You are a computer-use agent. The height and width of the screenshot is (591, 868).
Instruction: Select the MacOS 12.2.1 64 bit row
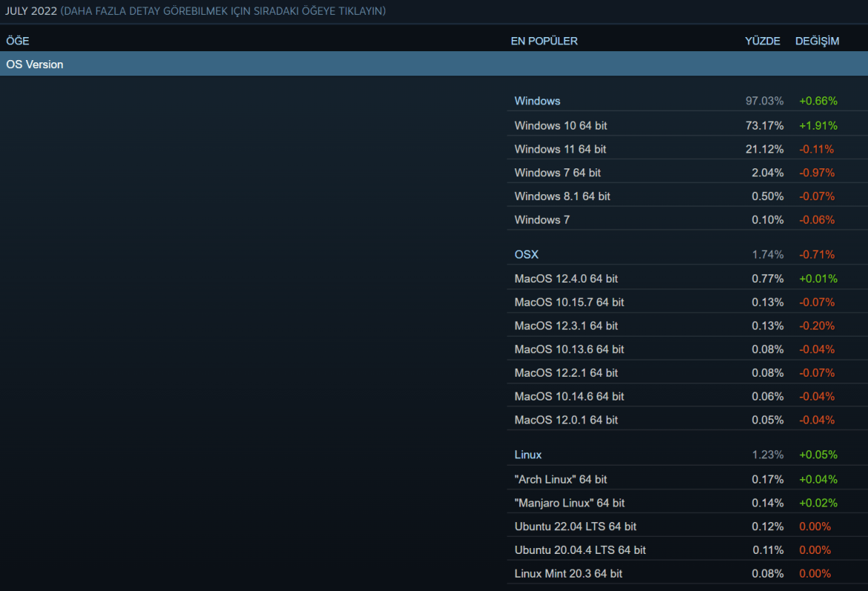click(x=687, y=373)
